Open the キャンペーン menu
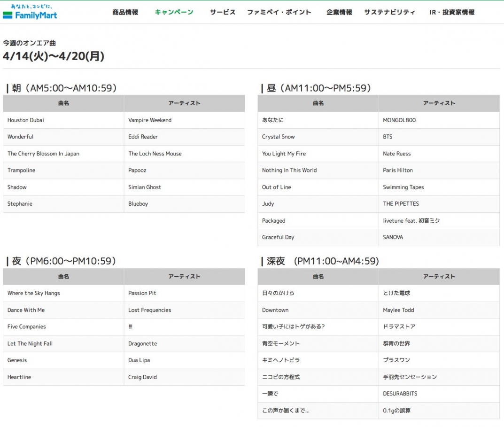The image size is (504, 427). pyautogui.click(x=174, y=12)
